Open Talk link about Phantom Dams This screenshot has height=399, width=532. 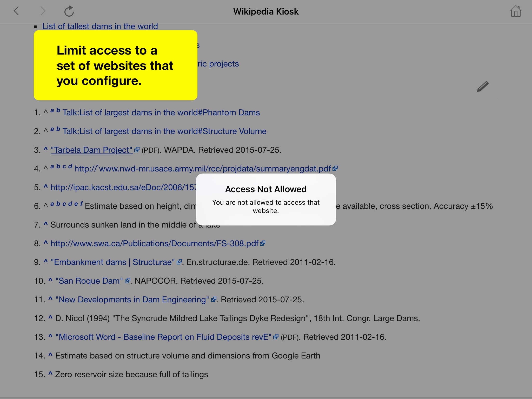[161, 112]
